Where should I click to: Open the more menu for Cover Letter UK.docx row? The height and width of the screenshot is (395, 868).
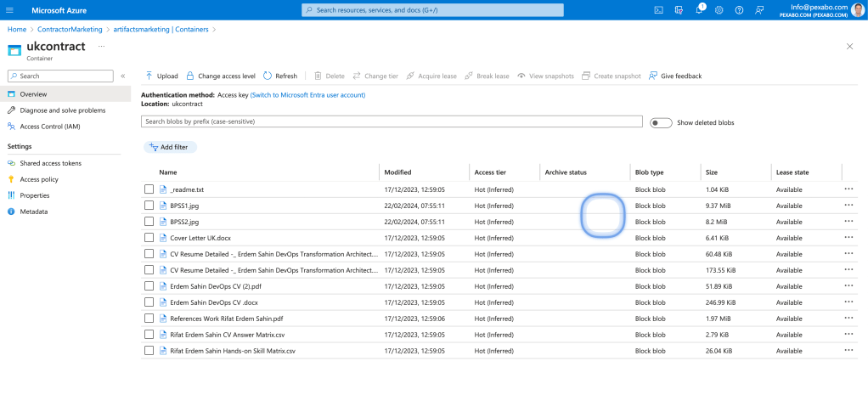point(848,237)
